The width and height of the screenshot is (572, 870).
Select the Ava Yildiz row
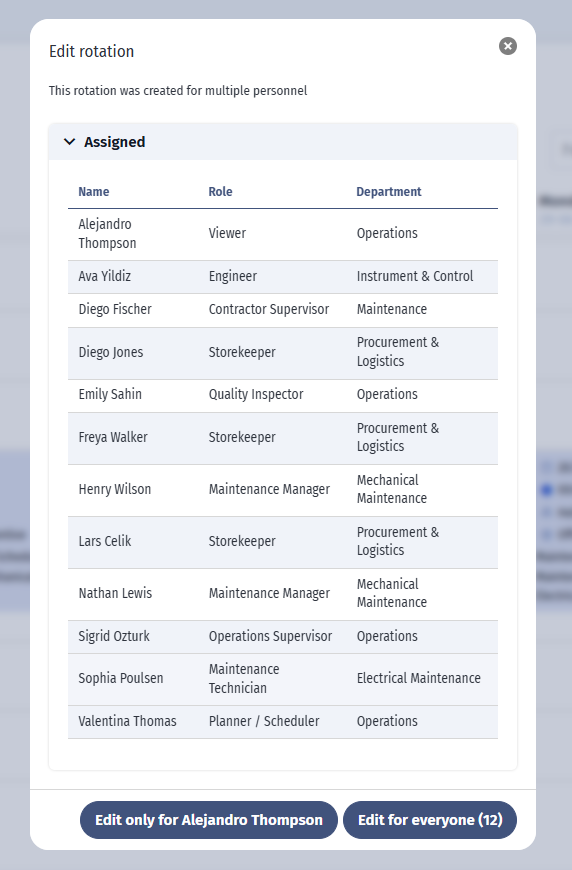pos(283,277)
